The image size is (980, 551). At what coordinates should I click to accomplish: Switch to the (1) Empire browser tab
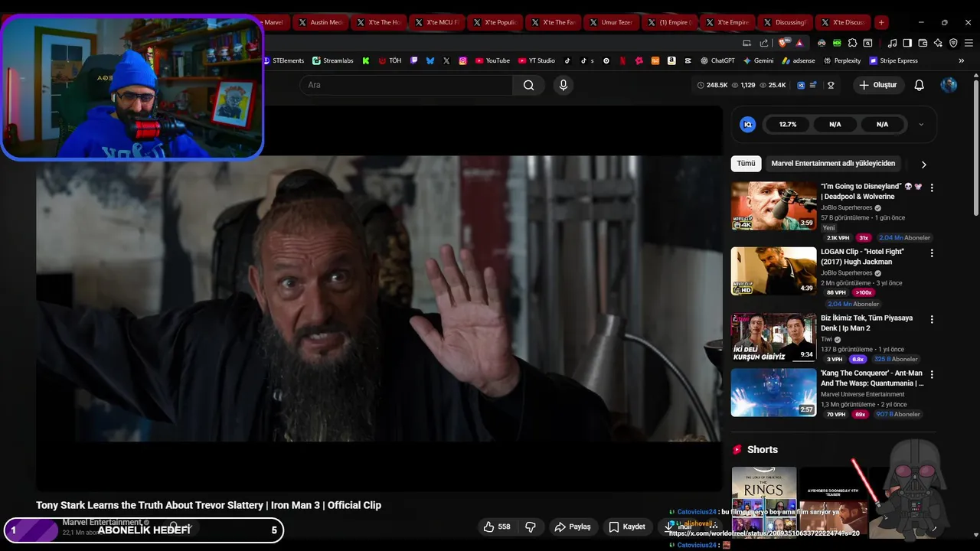click(668, 22)
